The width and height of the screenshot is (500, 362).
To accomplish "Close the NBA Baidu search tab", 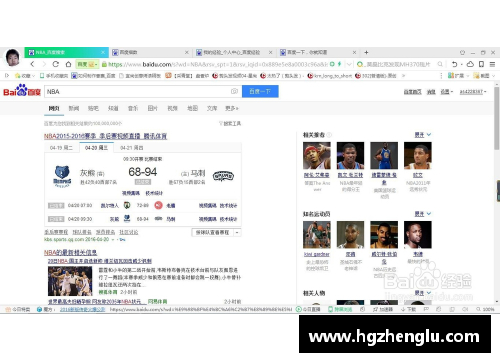I will (x=103, y=52).
